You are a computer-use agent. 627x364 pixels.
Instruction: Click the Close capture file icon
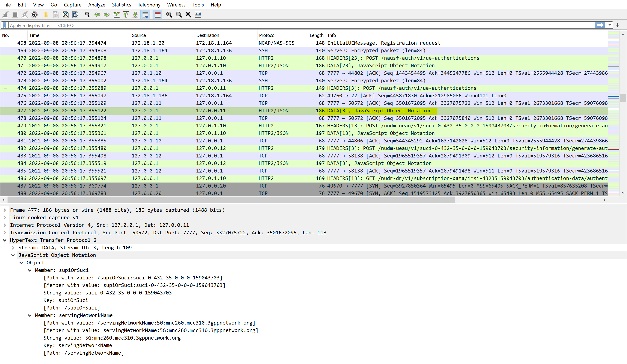click(65, 15)
